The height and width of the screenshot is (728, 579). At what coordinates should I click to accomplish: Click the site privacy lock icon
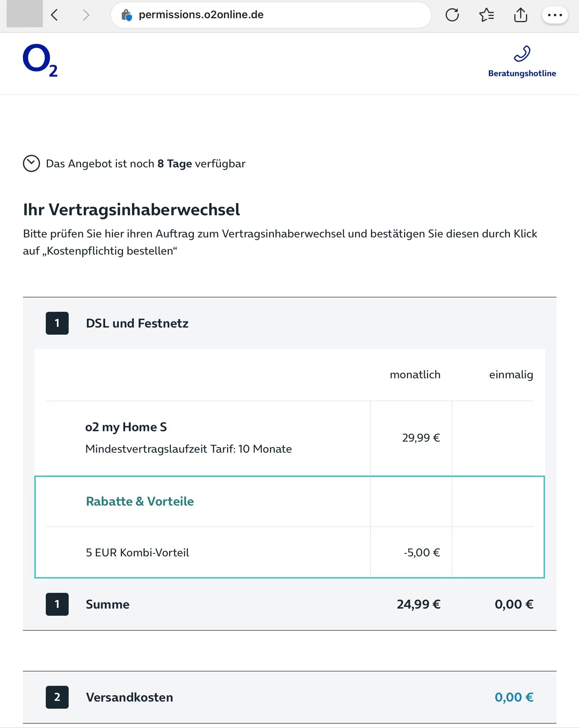(x=127, y=15)
